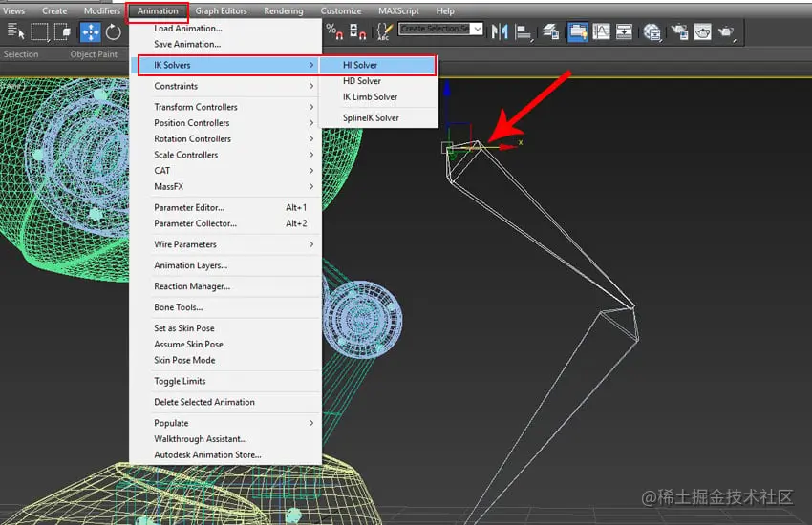Screen dimensions: 812x525
Task: Click the Render Production teapot icon
Action: tap(726, 32)
